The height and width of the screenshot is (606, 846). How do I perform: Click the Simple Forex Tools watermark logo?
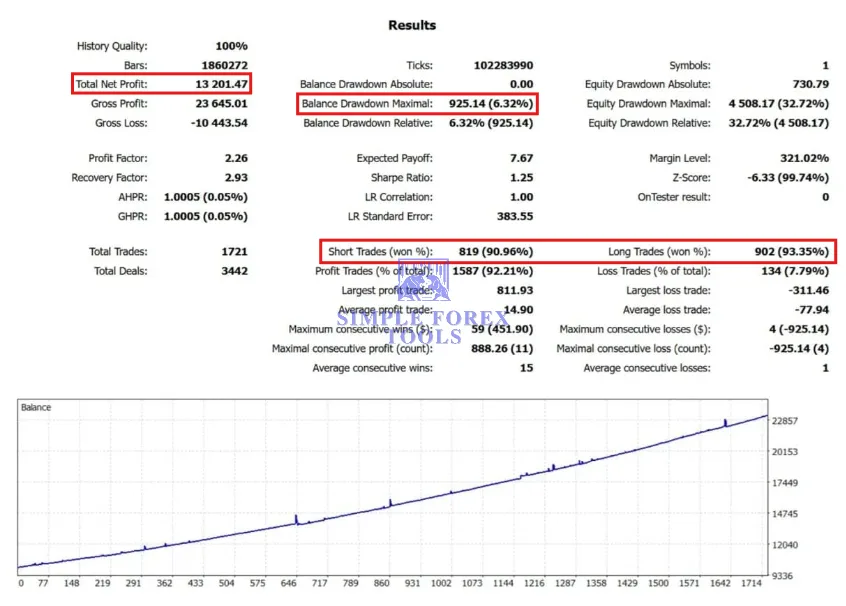[424, 302]
